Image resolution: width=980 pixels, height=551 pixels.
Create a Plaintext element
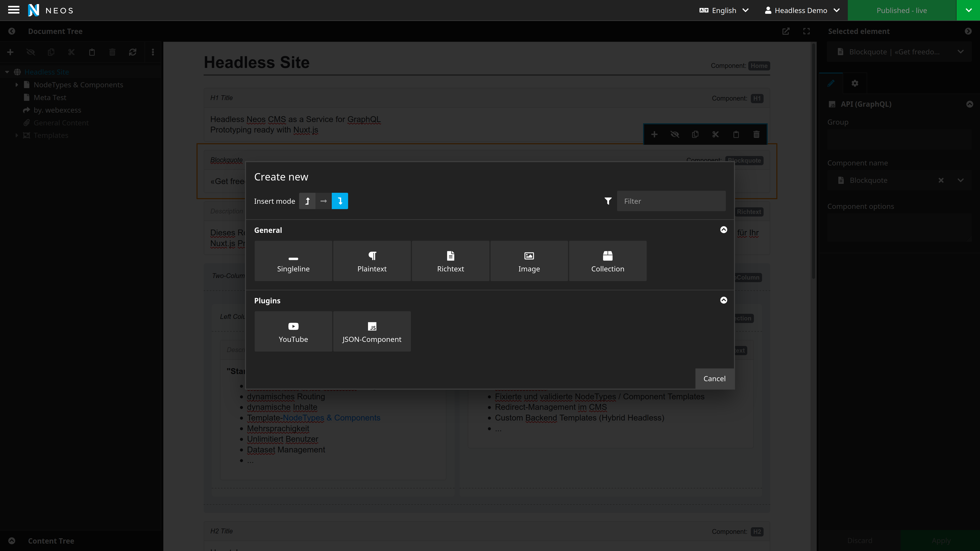(x=372, y=261)
